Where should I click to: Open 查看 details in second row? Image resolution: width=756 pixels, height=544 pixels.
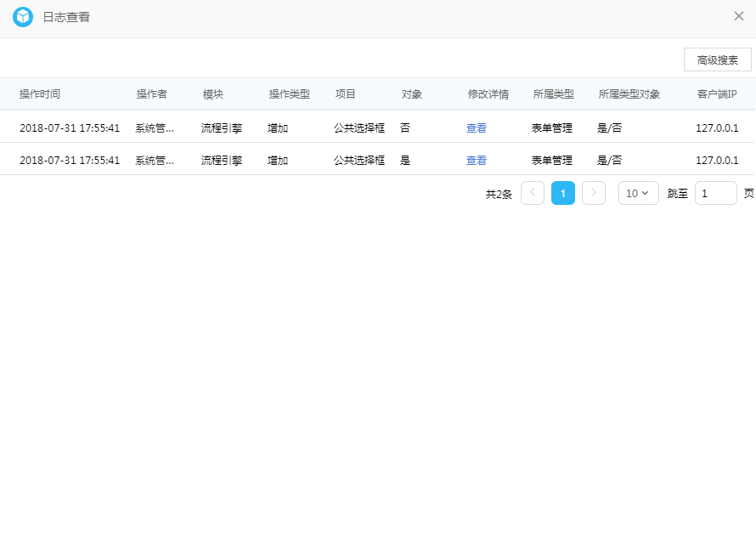[x=477, y=161]
